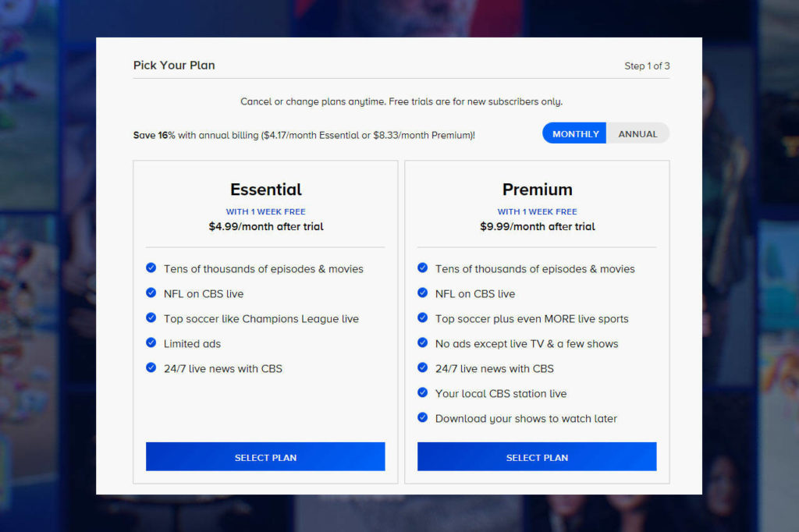799x532 pixels.
Task: Click checkmark beside Essential 'Top soccer like Champions League'
Action: [x=151, y=318]
